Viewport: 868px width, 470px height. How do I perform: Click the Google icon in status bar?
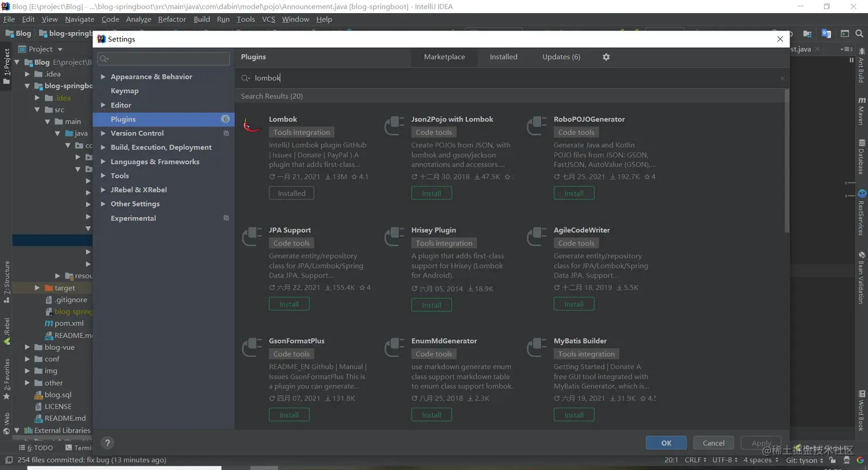[860, 460]
